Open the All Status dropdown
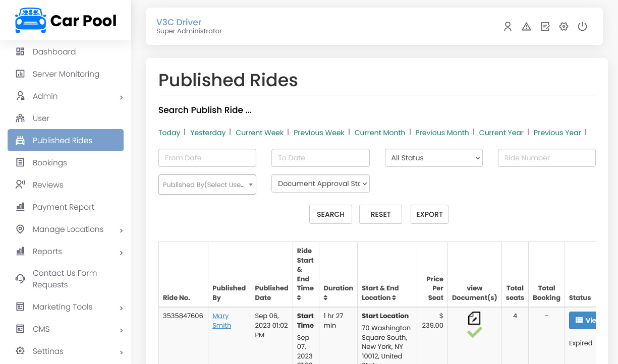The height and width of the screenshot is (364, 618). pyautogui.click(x=433, y=158)
